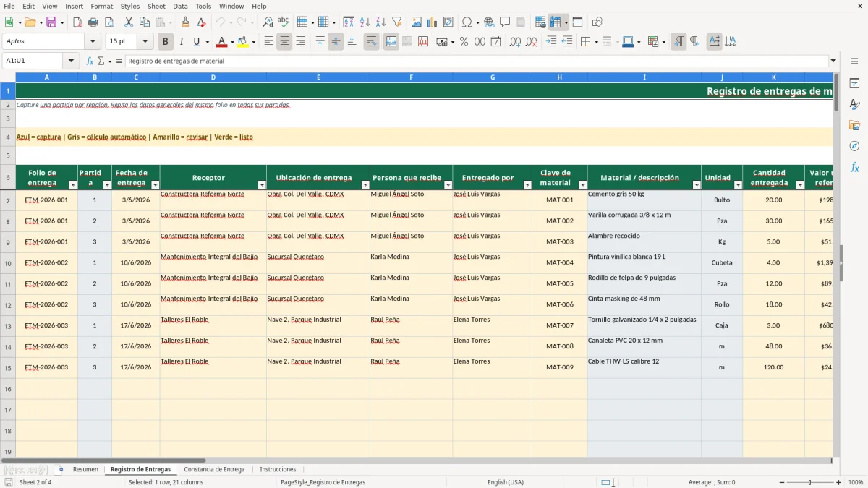The width and height of the screenshot is (868, 488).
Task: Activate Clone Formatting paintbrush
Action: click(x=185, y=22)
